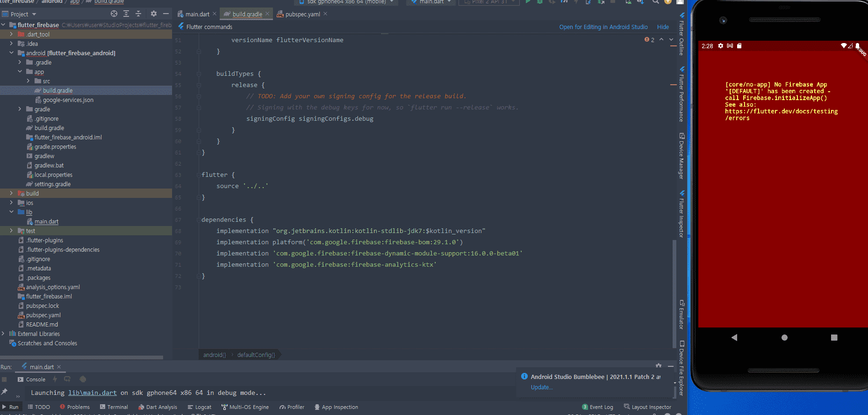Click Collapse All in Project panel header
Screen dimensions: 868x415
coord(138,14)
